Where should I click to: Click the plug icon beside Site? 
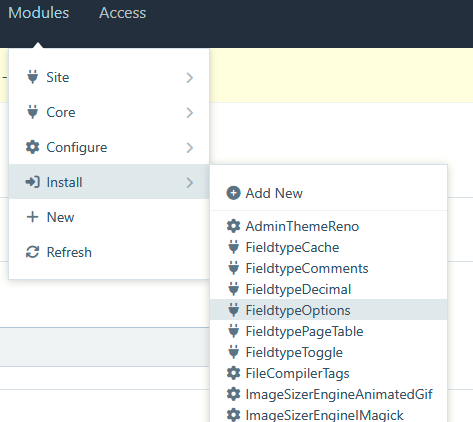(x=33, y=77)
